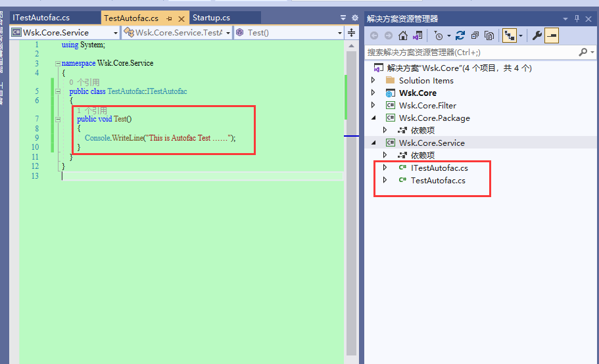Pin the Solution Explorer panel
The image size is (599, 364).
[x=577, y=18]
